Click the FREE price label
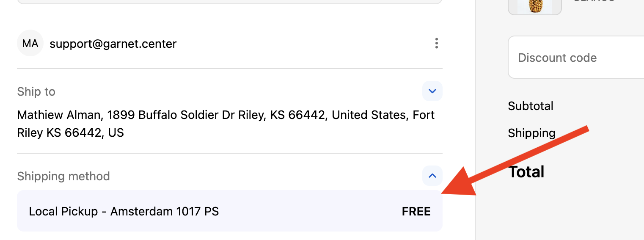Screen dimensions: 644x240 click(x=416, y=211)
